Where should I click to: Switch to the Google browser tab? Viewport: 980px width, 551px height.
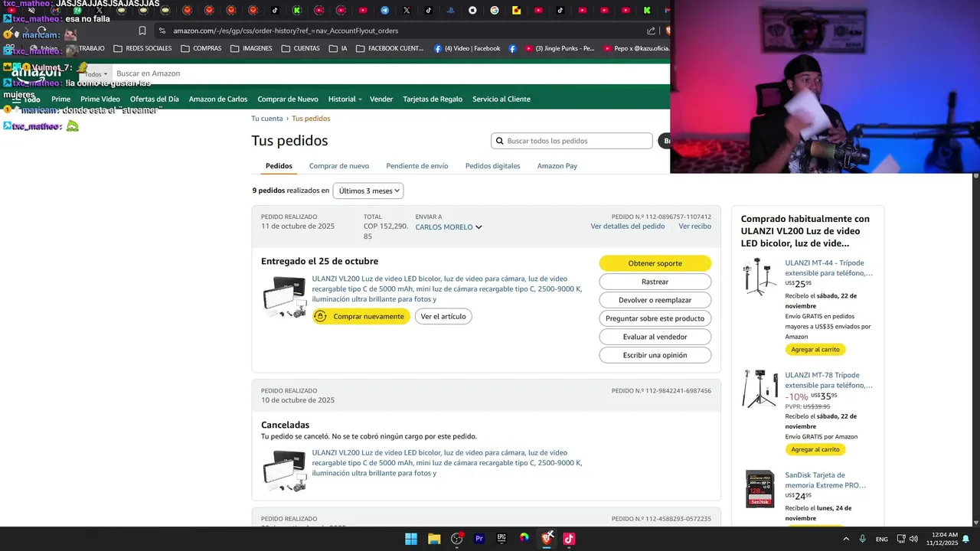pyautogui.click(x=495, y=10)
